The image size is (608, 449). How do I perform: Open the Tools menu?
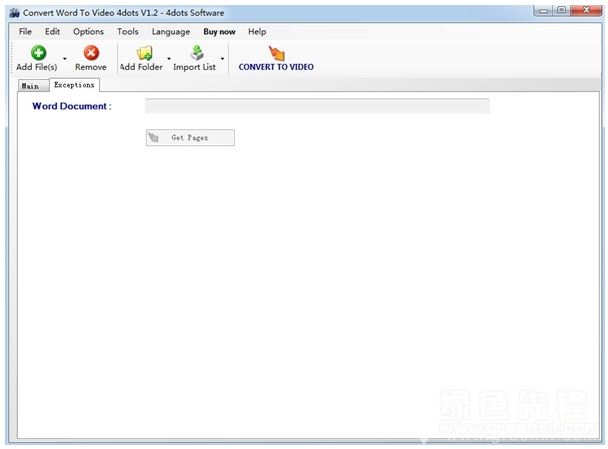coord(128,32)
